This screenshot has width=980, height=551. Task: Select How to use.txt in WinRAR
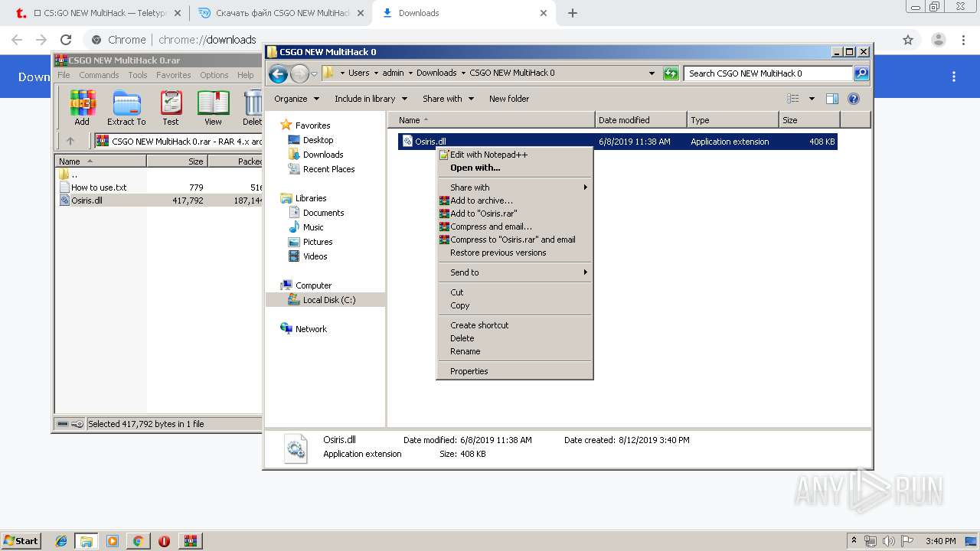99,187
